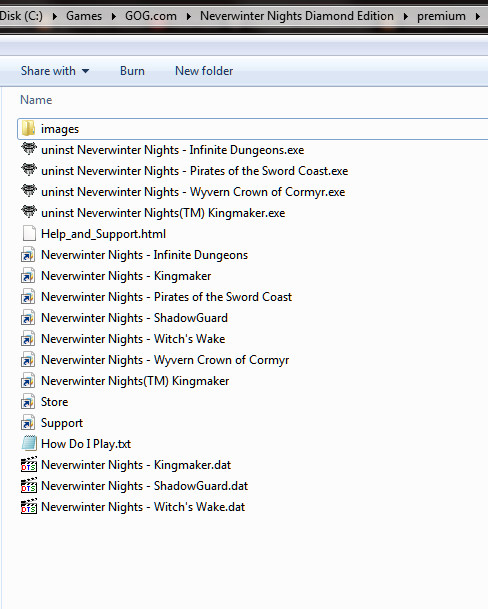Select the images folder icon

coord(28,129)
